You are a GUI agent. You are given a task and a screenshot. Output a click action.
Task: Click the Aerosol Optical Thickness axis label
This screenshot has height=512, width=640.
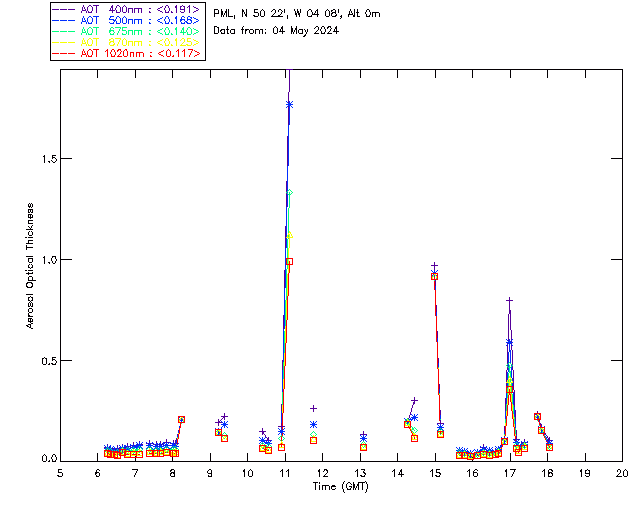click(31, 265)
